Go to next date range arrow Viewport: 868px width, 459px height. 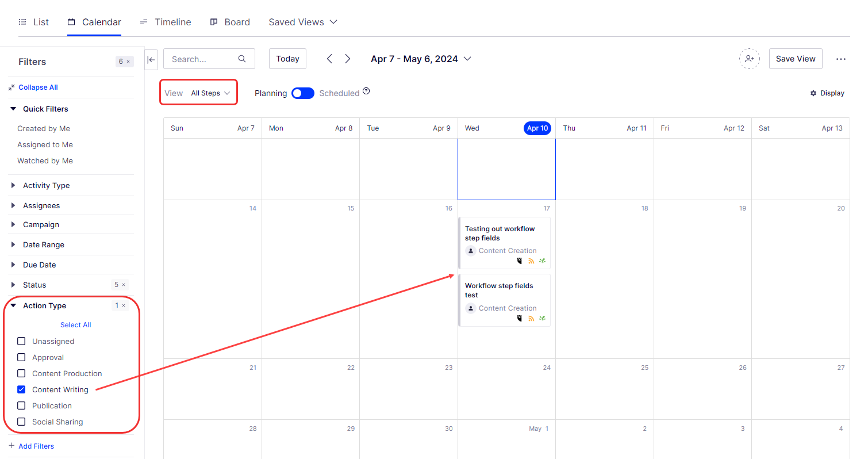348,59
